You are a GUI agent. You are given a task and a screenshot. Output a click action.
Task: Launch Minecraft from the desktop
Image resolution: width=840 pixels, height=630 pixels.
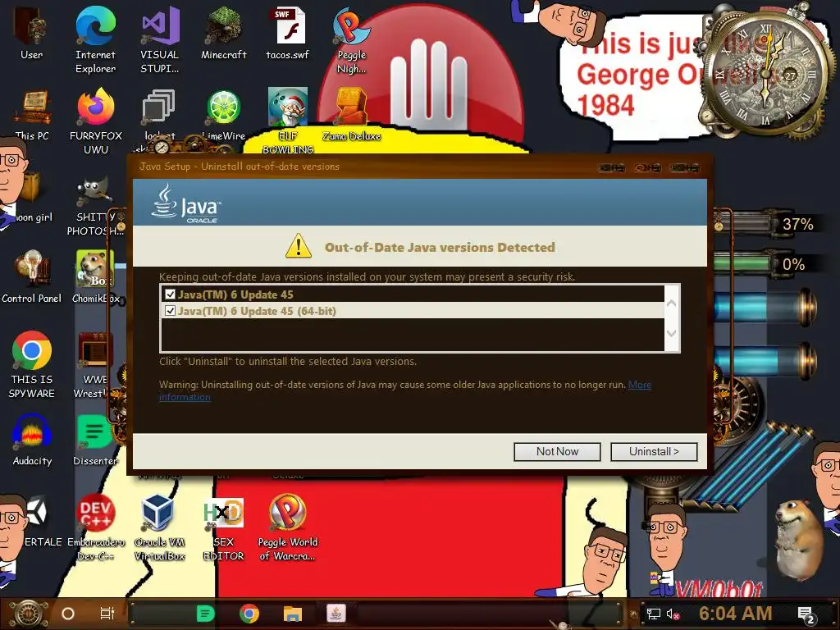coord(223,32)
